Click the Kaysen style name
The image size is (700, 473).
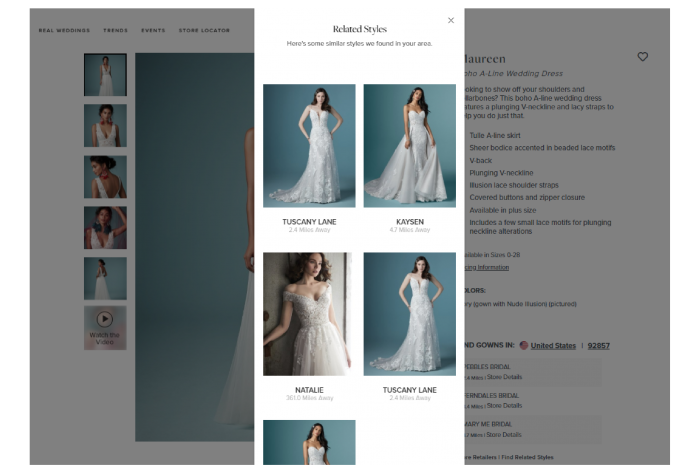click(x=409, y=221)
